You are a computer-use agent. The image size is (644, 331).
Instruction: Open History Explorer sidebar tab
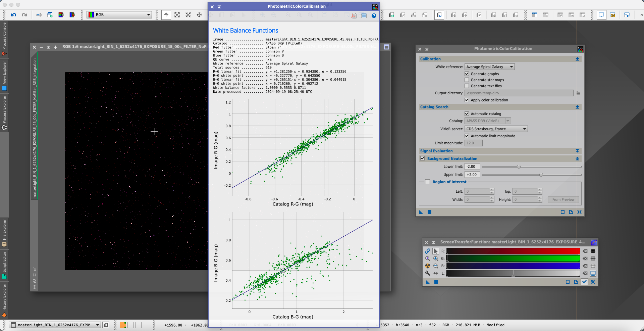tap(4, 300)
